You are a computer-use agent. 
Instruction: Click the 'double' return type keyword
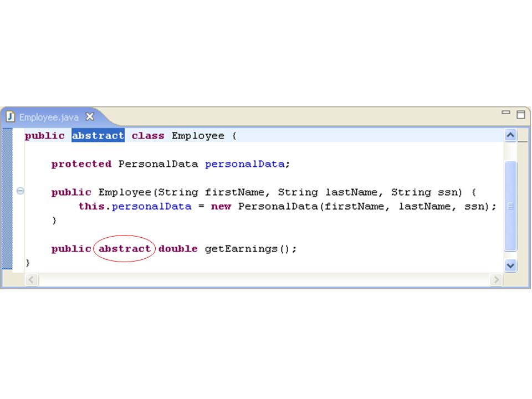[x=178, y=249]
